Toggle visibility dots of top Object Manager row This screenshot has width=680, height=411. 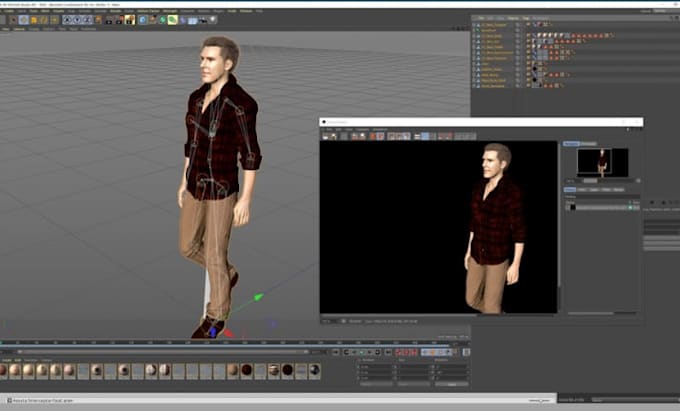click(517, 25)
